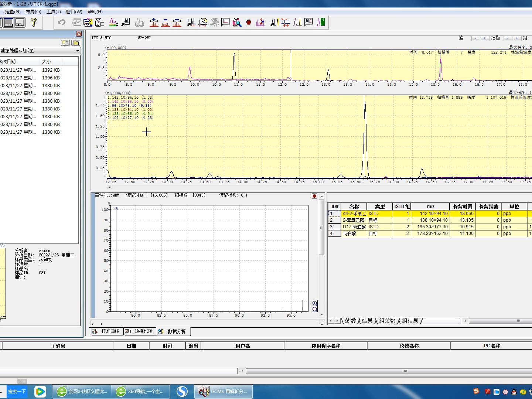The image size is (532, 399).
Task: Select the split-pane layout icon
Action: 8,22
